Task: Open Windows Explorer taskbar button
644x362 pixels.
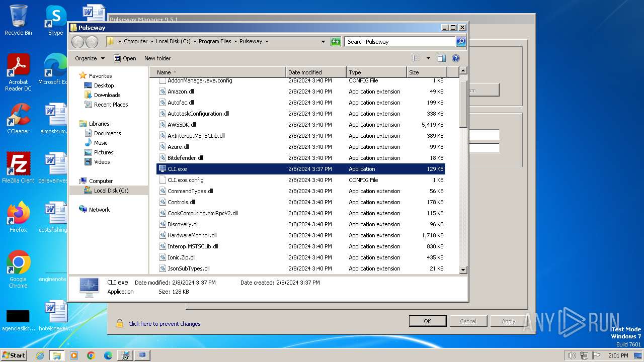Action: click(x=57, y=355)
